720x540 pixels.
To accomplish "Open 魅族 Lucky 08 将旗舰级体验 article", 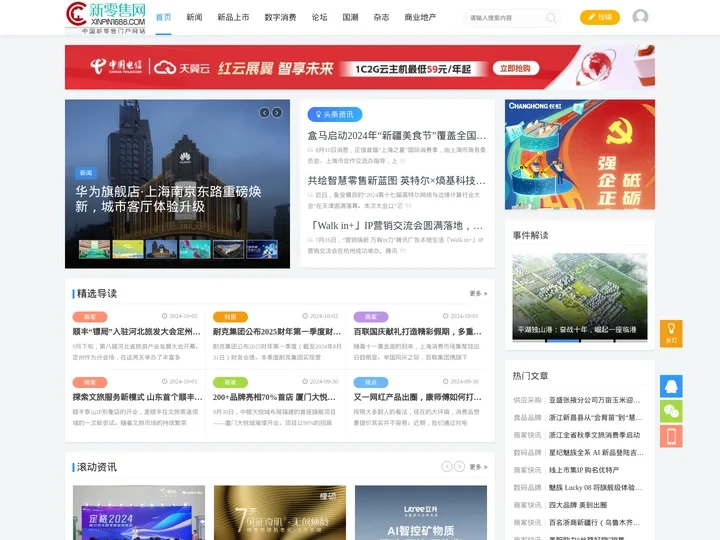I will tap(596, 487).
